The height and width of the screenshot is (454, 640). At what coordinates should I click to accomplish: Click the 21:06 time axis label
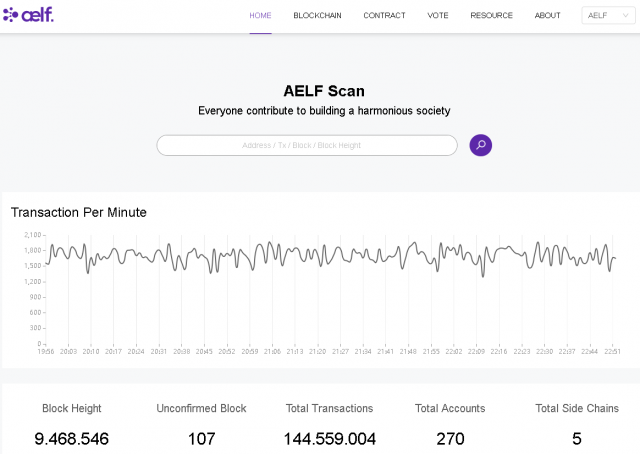click(272, 352)
